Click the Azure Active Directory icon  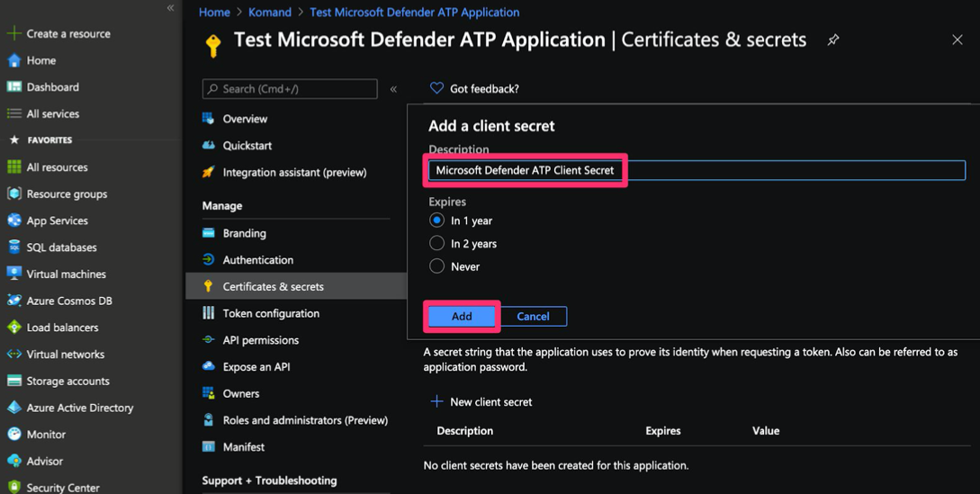tap(13, 408)
